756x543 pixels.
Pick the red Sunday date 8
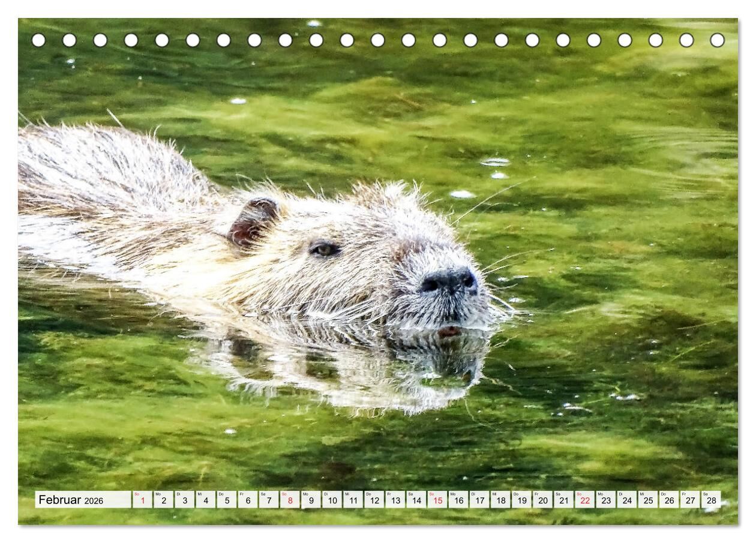click(290, 500)
